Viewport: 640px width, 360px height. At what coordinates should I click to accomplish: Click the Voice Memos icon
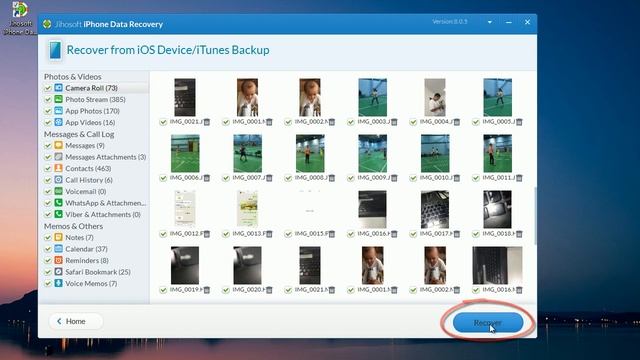(x=58, y=282)
